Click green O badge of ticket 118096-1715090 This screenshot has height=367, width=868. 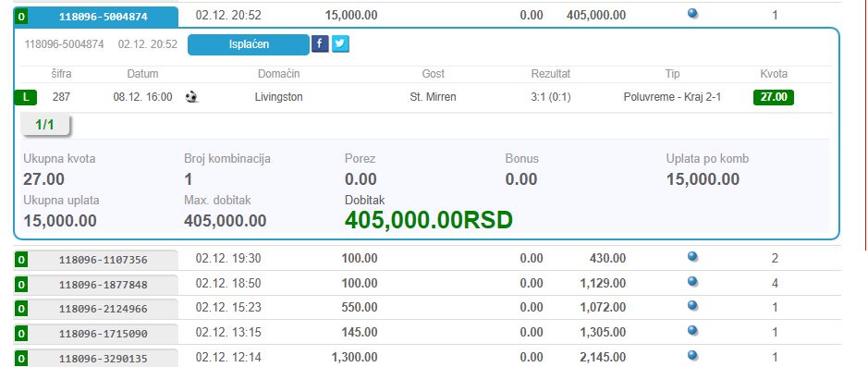(x=21, y=333)
